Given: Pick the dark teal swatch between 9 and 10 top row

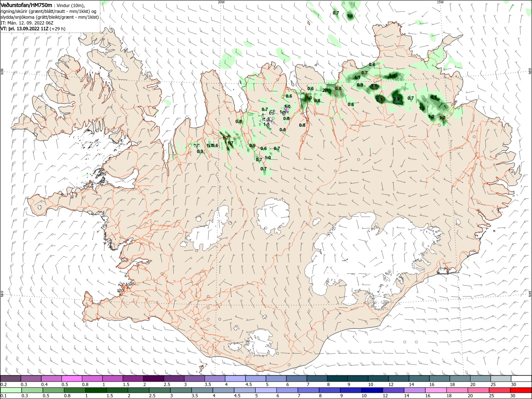Looking at the screenshot, I should [357, 379].
